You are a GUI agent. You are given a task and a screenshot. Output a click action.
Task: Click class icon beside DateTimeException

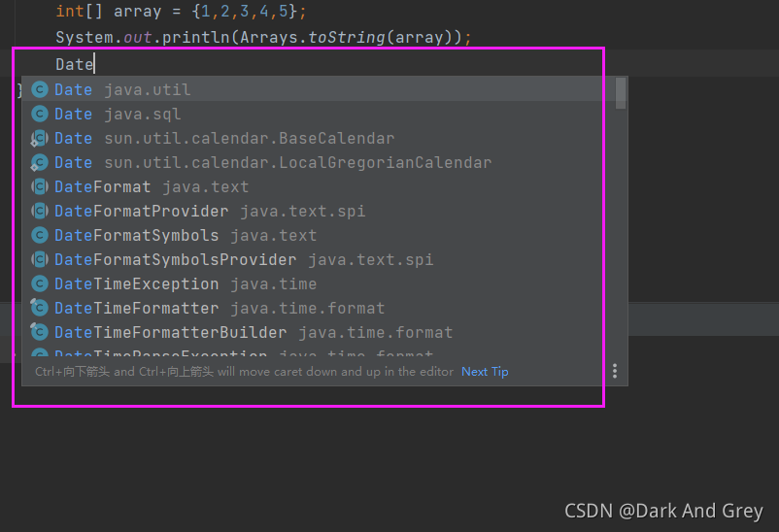40,283
